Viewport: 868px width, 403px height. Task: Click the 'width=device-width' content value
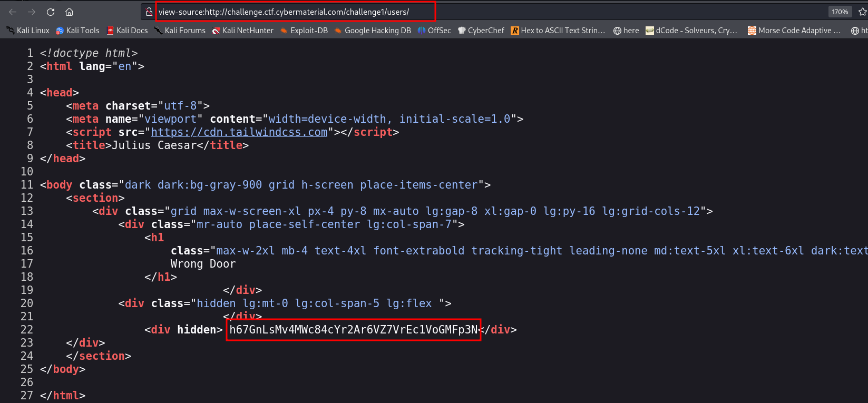click(389, 119)
